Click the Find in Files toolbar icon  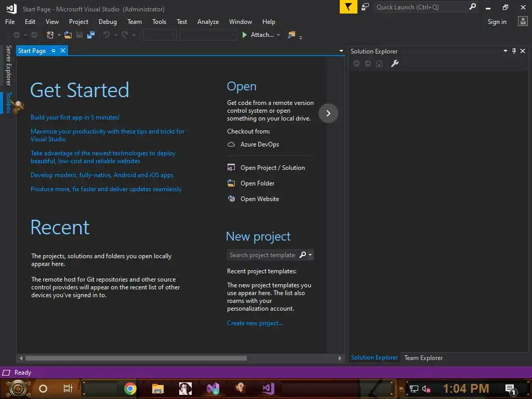[x=291, y=35]
